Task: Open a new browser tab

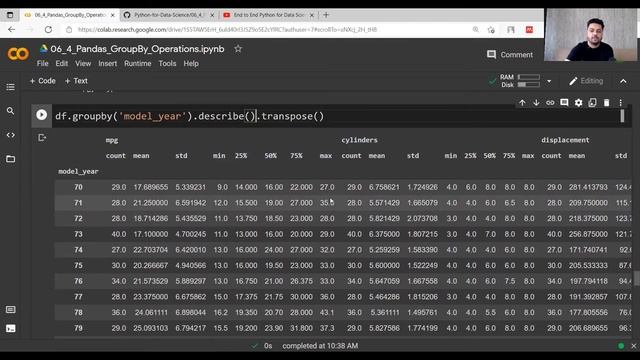Action: pos(326,15)
